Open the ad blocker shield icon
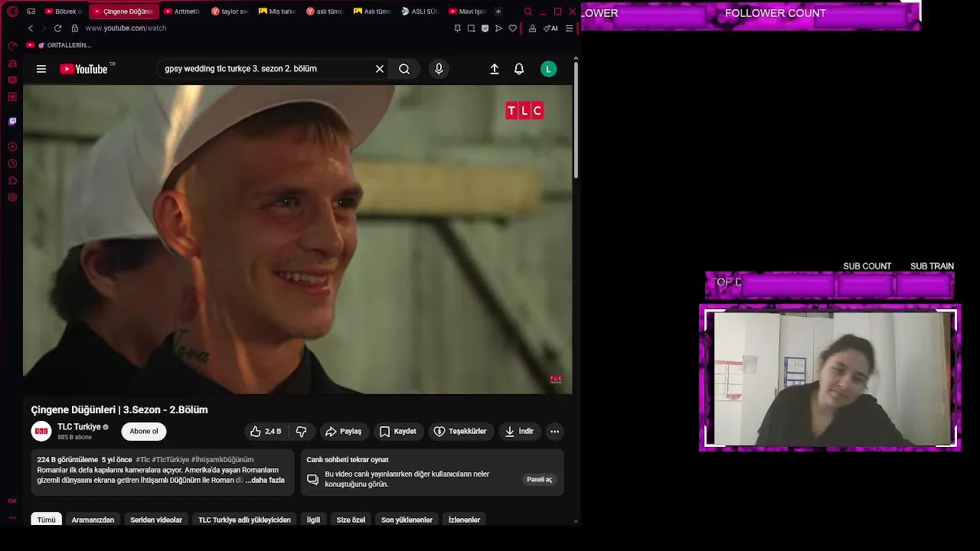Screen dimensions: 980x551 coord(485,28)
